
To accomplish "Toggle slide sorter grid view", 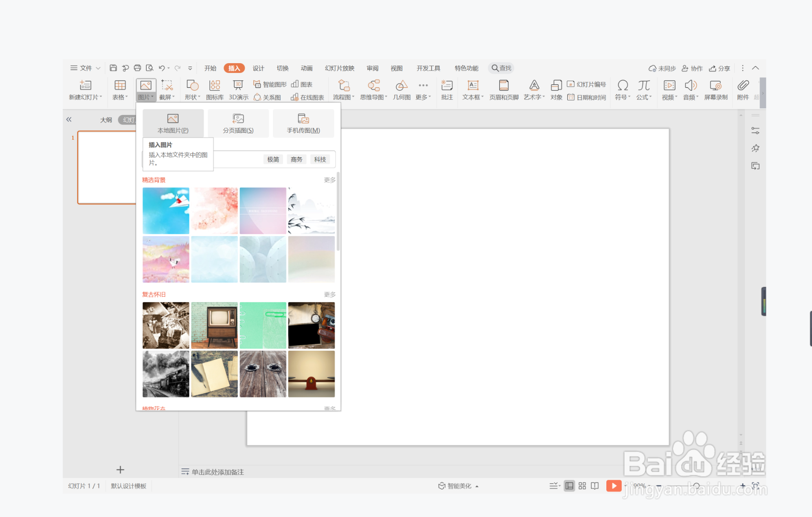I will click(x=582, y=486).
